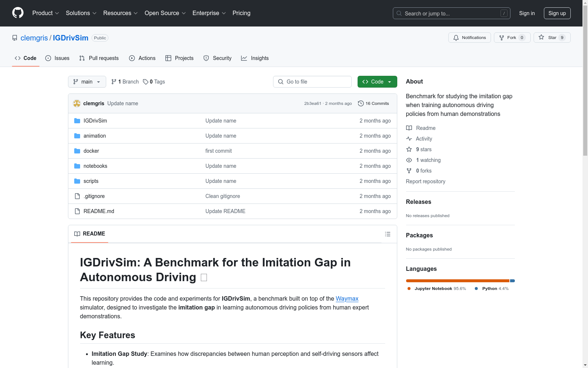This screenshot has width=588, height=368.
Task: Click the search magnifier icon in header
Action: click(x=399, y=13)
